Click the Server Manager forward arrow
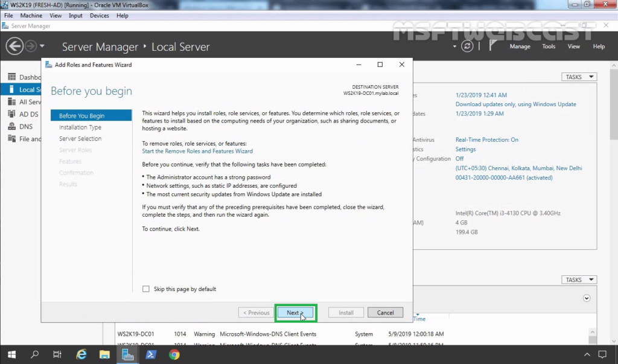Image resolution: width=618 pixels, height=364 pixels. [x=31, y=46]
